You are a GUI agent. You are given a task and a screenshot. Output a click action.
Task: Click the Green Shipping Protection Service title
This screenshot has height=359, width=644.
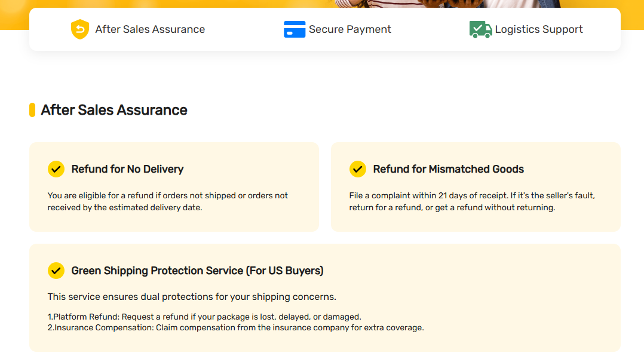[197, 271]
